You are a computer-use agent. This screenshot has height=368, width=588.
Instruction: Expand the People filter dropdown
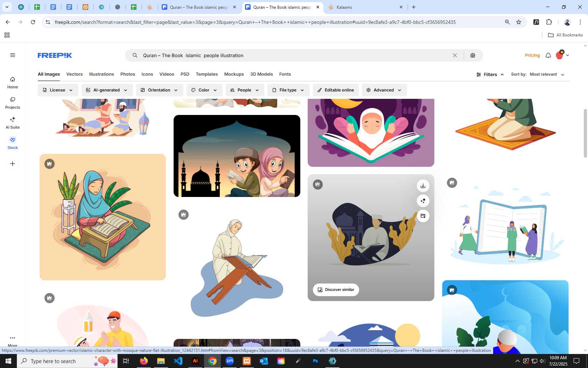[245, 90]
